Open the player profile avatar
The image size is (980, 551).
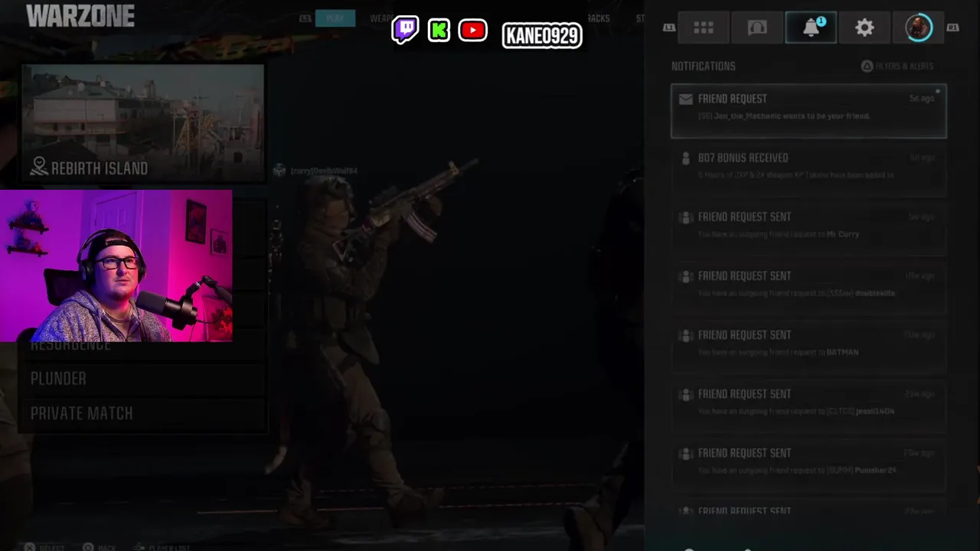coord(918,28)
